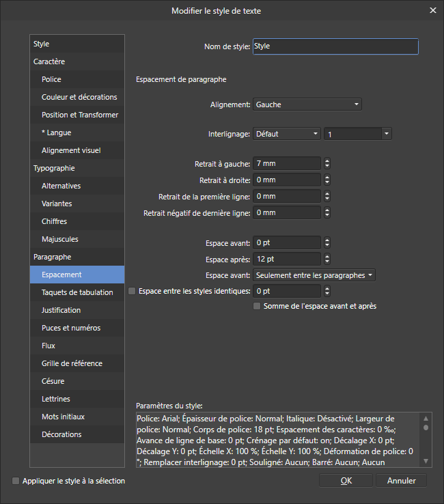The width and height of the screenshot is (444, 504).
Task: Open the Caractère section
Action: pyautogui.click(x=77, y=61)
